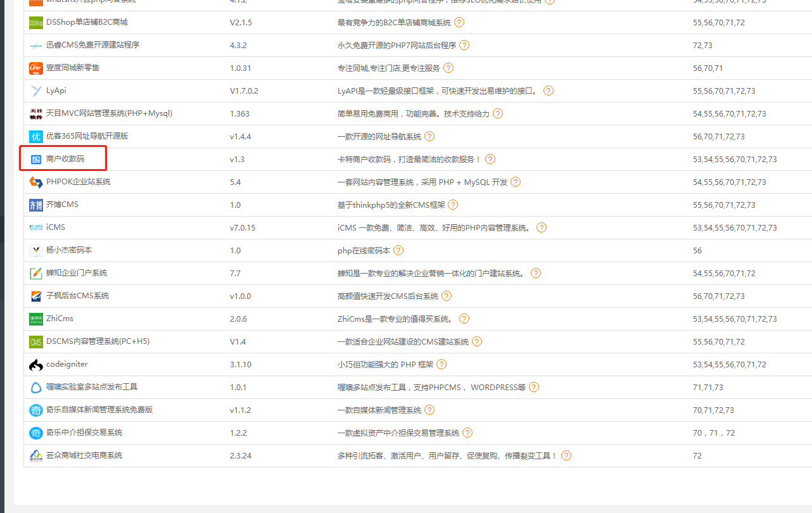The height and width of the screenshot is (513, 812).
Task: Click the DSCMS内容管理系统 logo icon
Action: (36, 342)
